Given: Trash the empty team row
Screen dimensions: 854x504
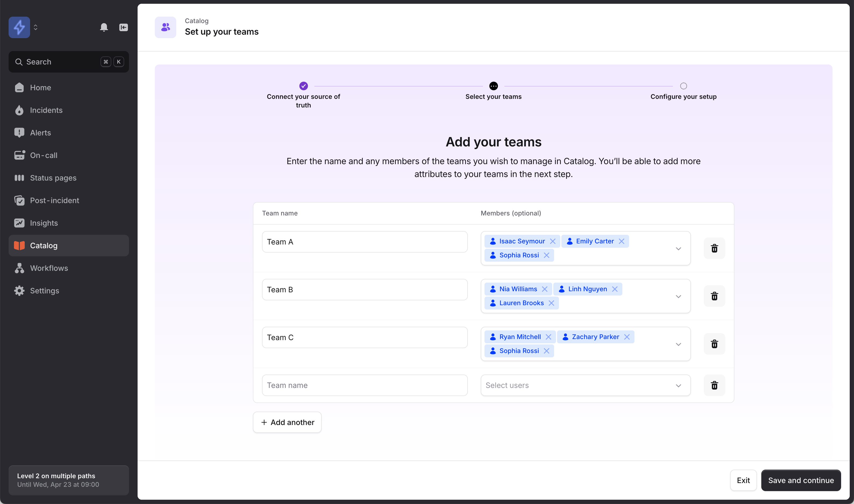Looking at the screenshot, I should tap(714, 385).
